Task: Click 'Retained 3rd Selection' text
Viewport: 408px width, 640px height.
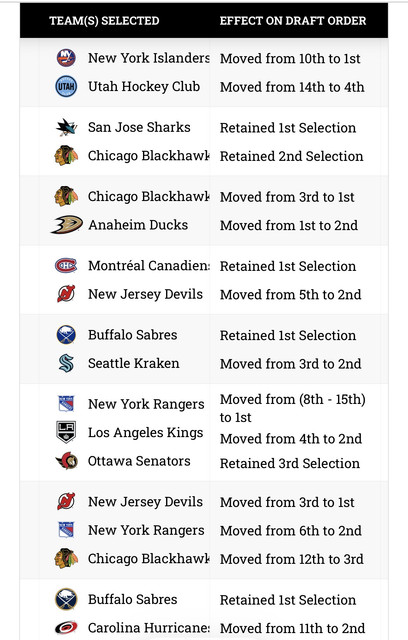Action: pos(290,464)
